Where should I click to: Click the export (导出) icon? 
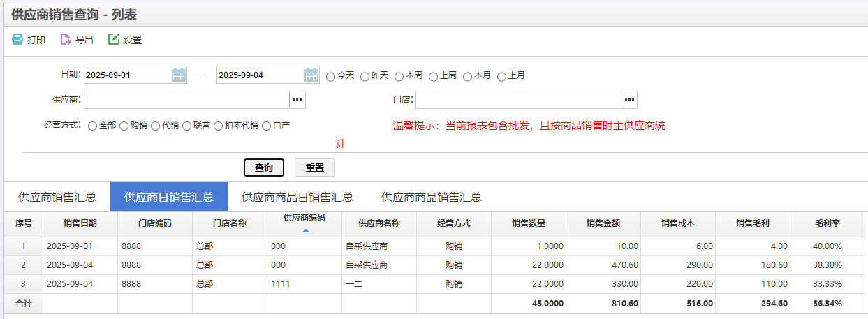coord(66,40)
